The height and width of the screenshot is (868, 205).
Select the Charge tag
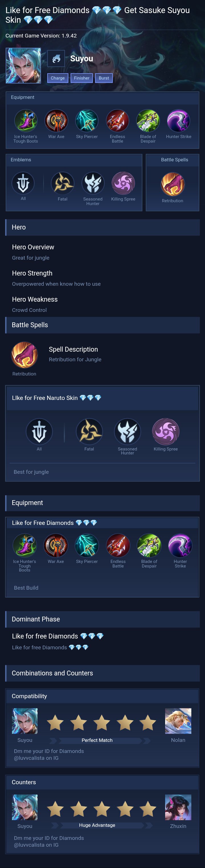coord(58,78)
